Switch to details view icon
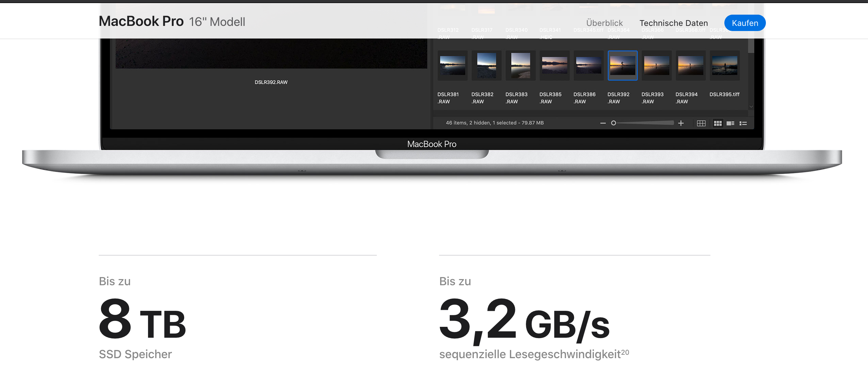Viewport: 868px width, 381px height. coord(730,123)
